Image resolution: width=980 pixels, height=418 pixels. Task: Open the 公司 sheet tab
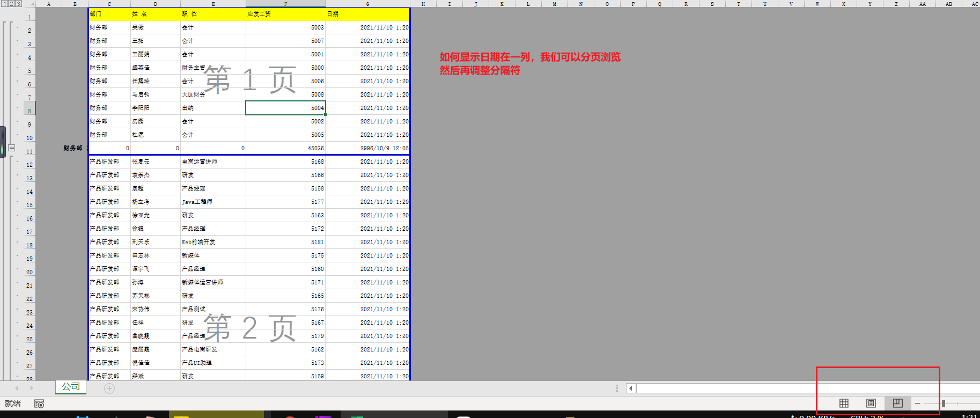coord(71,387)
